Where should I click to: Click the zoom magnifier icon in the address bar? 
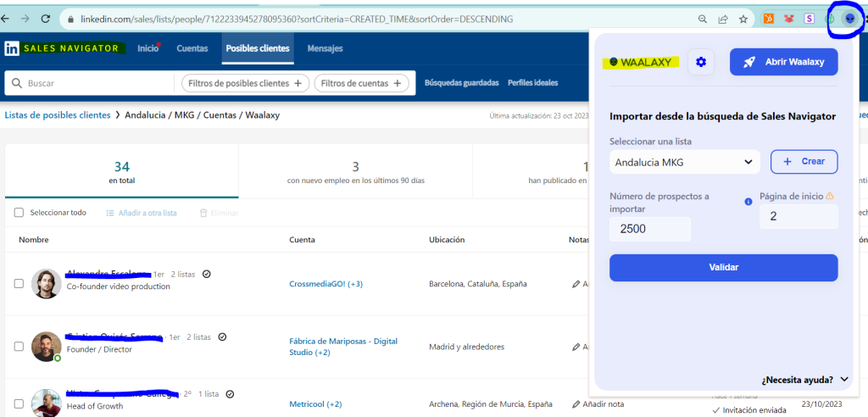click(703, 19)
